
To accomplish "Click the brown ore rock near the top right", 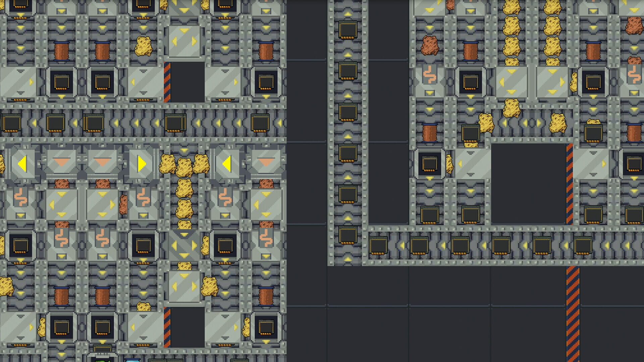I will [429, 45].
